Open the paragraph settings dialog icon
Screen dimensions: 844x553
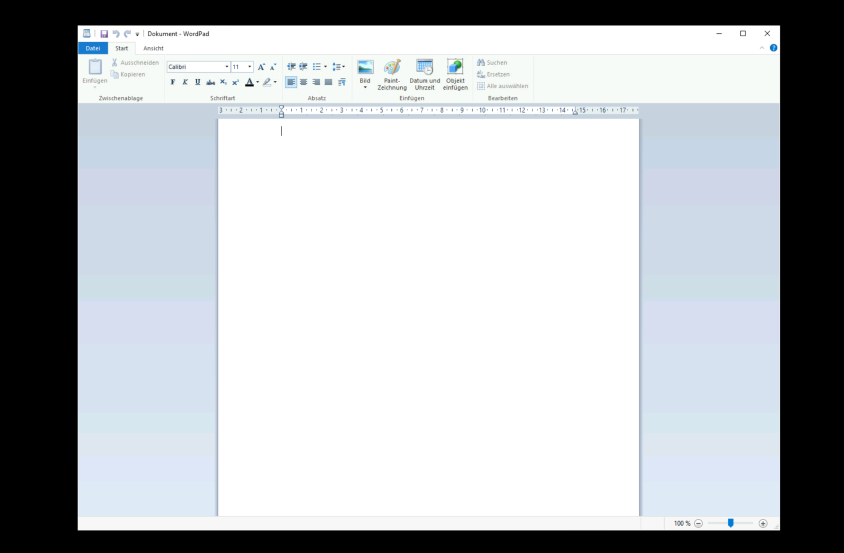click(342, 82)
